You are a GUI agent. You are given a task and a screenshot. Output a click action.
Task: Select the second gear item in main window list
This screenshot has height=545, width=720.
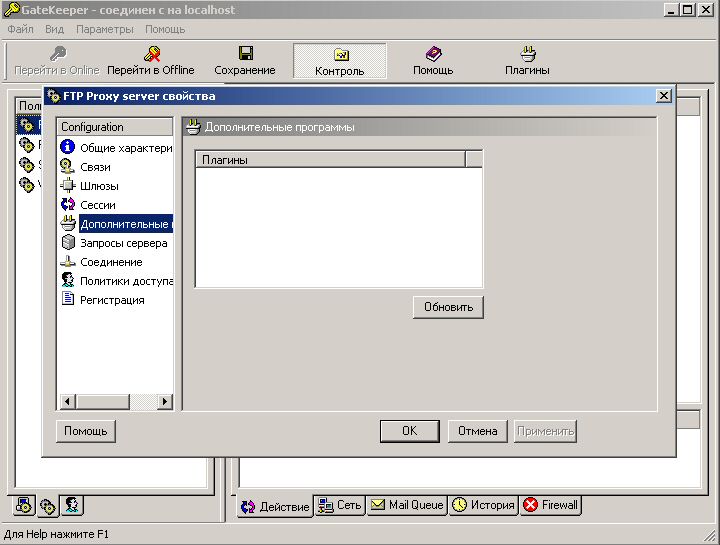point(29,145)
